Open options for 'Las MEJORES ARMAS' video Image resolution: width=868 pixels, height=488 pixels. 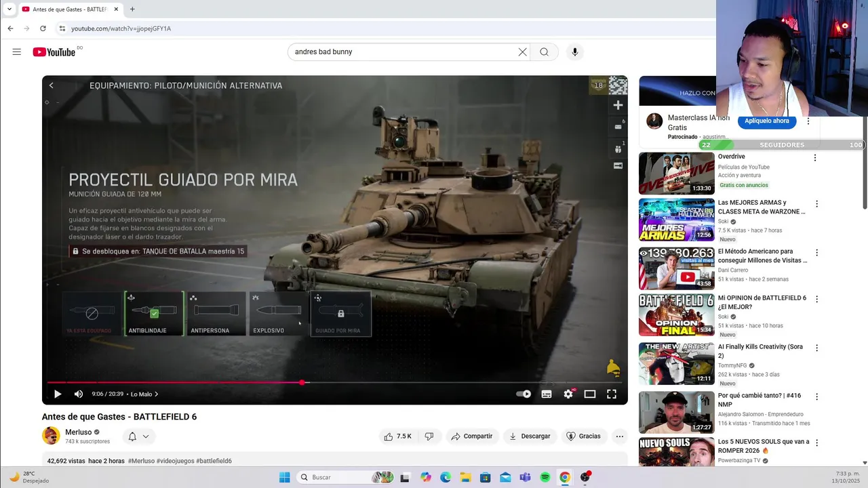(x=816, y=204)
